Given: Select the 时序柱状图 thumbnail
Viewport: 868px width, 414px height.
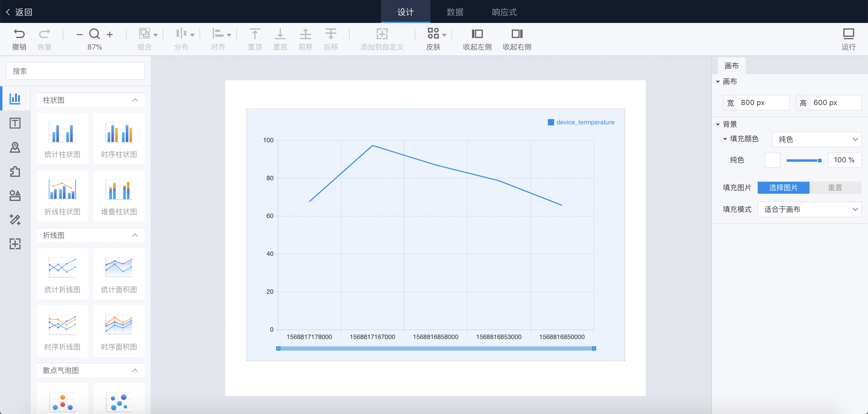Looking at the screenshot, I should click(x=119, y=139).
